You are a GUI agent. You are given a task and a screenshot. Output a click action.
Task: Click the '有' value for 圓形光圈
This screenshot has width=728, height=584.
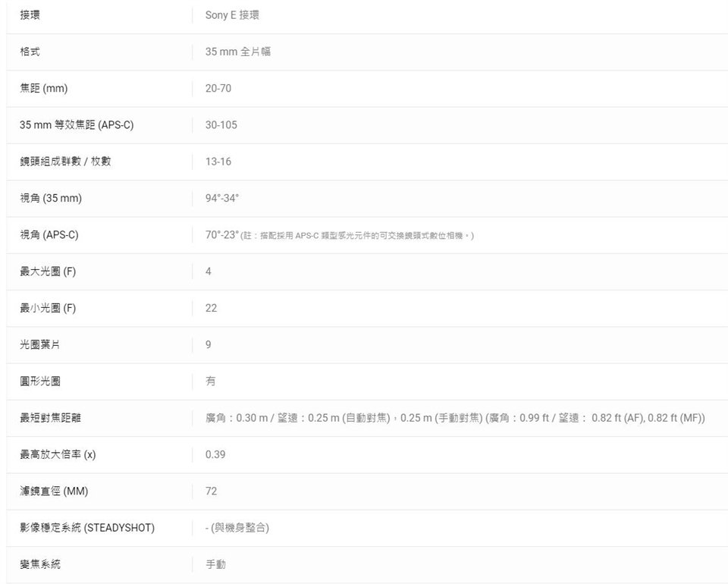pos(210,381)
